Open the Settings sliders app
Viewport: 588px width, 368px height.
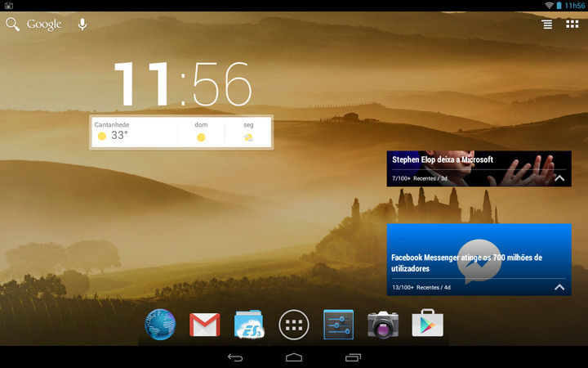point(338,325)
